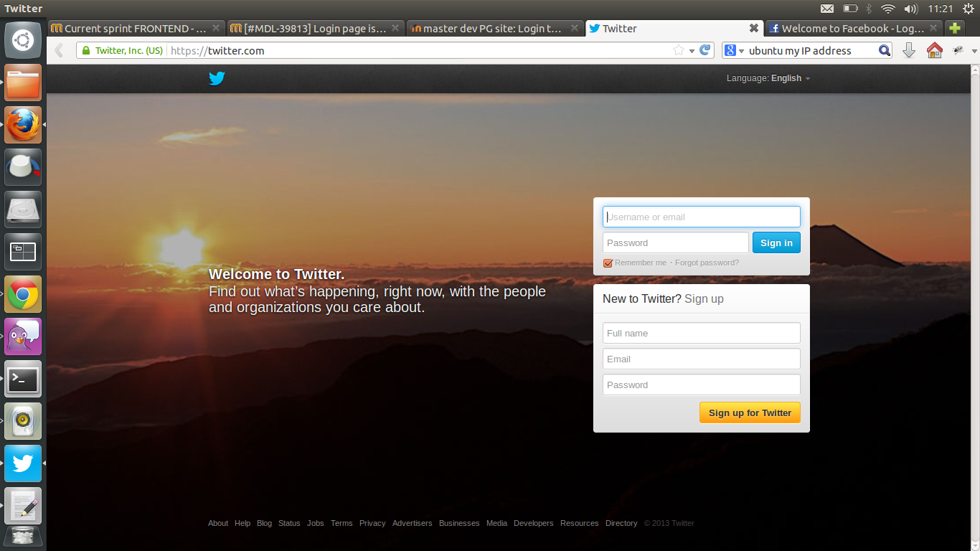Switch to the MDL-39813 Login page tab
Viewport: 980px width, 551px height.
coord(316,28)
